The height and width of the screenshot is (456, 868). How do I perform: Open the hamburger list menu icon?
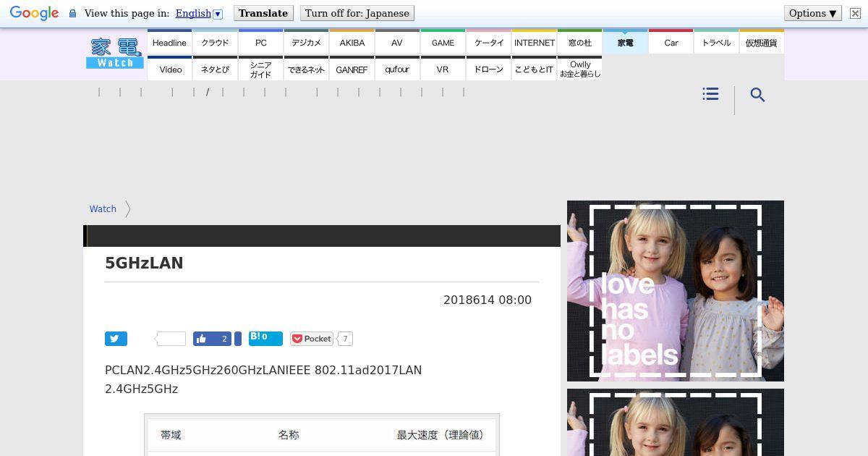click(x=710, y=94)
